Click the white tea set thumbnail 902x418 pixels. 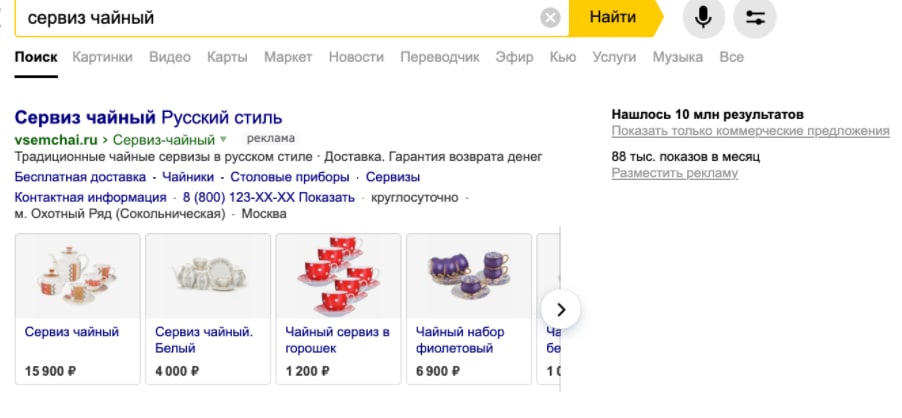(x=208, y=273)
